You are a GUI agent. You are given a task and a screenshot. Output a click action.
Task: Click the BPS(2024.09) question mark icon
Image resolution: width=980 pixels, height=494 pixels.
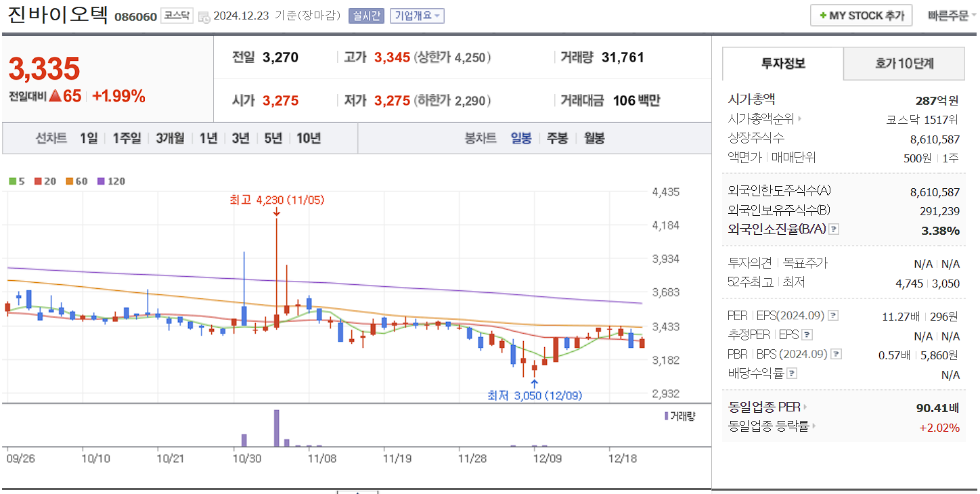(837, 353)
